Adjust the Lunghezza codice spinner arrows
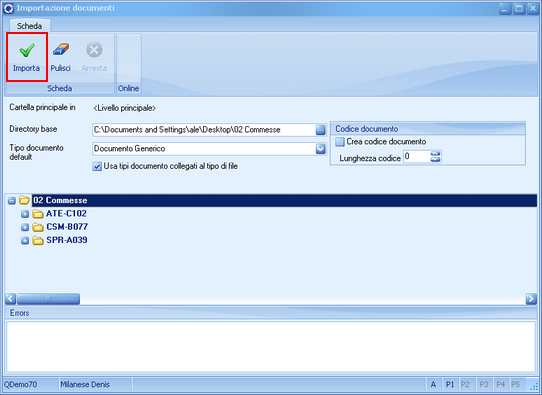 [436, 157]
